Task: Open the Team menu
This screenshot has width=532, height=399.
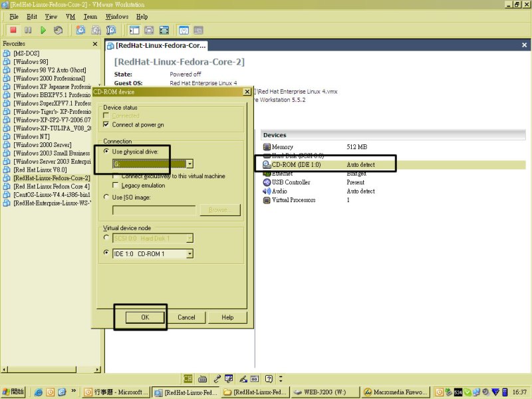Action: (90, 17)
